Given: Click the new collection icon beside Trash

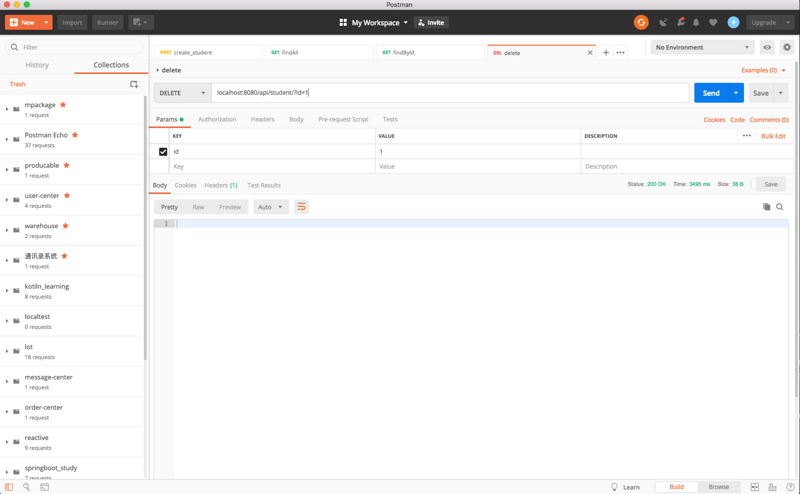Looking at the screenshot, I should [x=134, y=84].
